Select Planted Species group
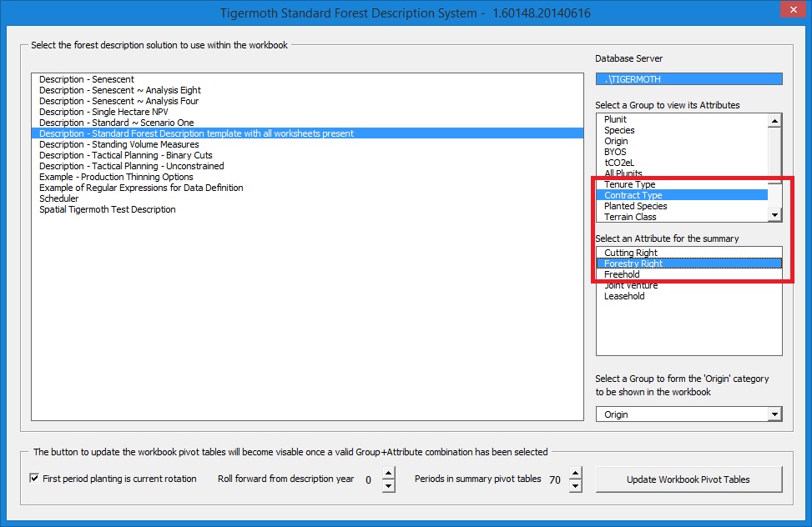Image resolution: width=812 pixels, height=527 pixels. 682,207
